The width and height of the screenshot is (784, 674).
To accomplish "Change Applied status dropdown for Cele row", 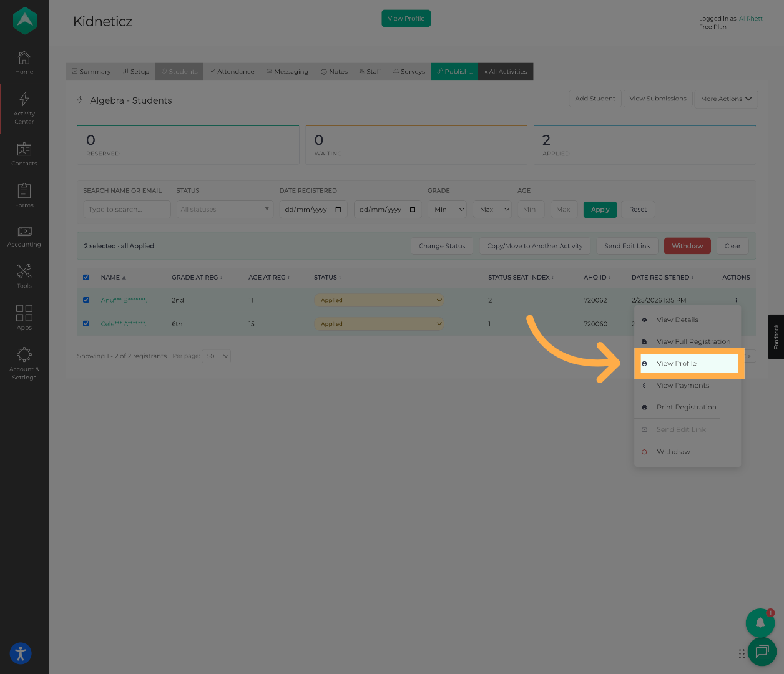I will [x=379, y=324].
